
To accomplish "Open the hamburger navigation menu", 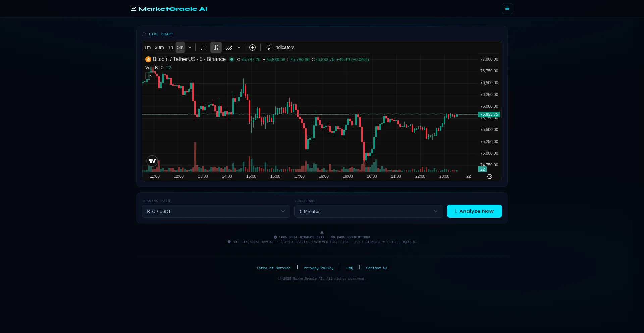I will click(x=507, y=9).
